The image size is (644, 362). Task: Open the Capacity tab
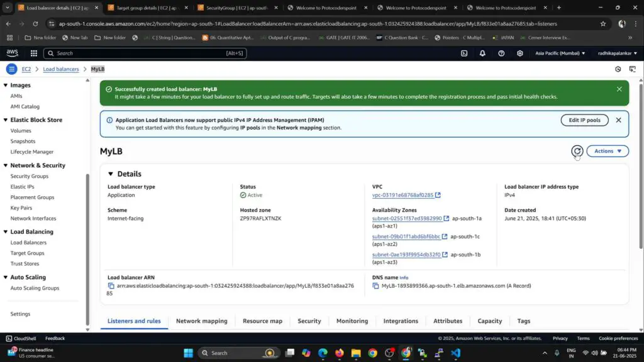(x=489, y=321)
